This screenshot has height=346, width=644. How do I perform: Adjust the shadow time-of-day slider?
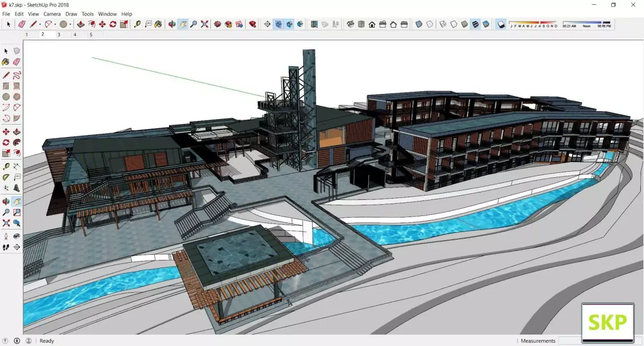(587, 24)
